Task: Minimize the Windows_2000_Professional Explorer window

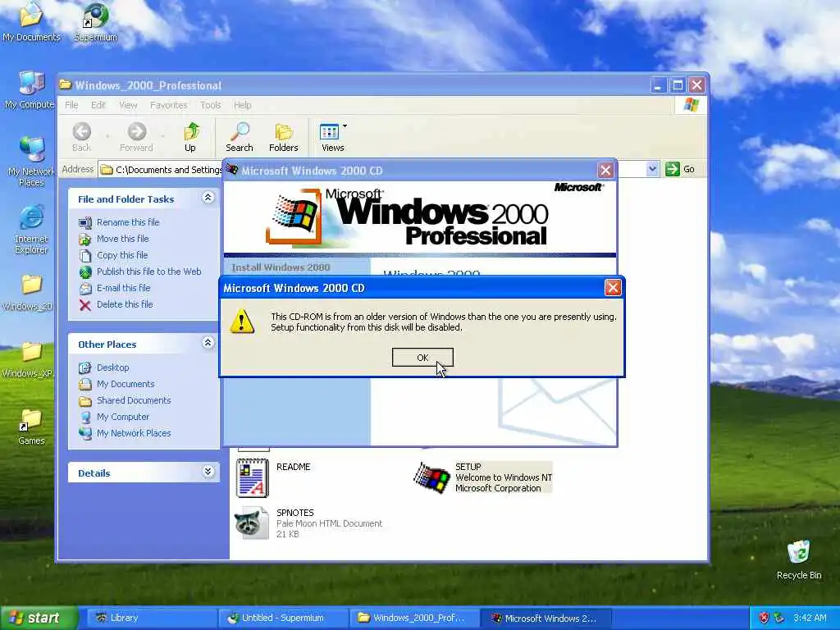Action: tap(658, 85)
